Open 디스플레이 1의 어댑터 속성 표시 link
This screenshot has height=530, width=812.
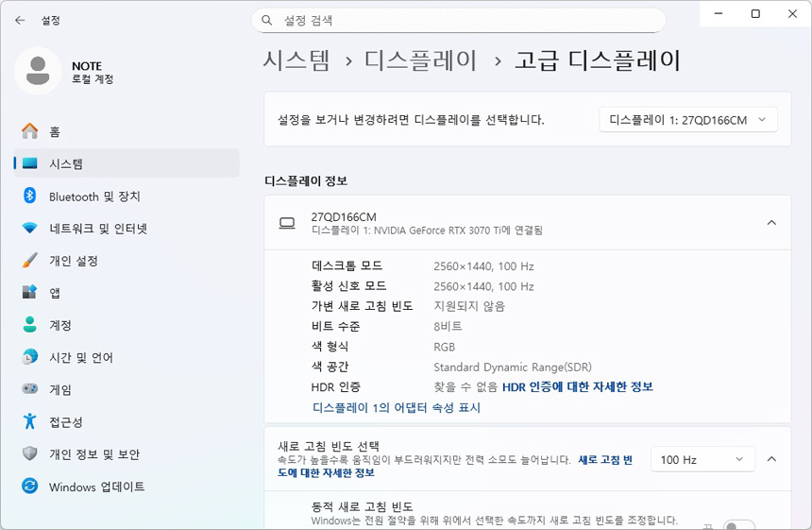397,408
